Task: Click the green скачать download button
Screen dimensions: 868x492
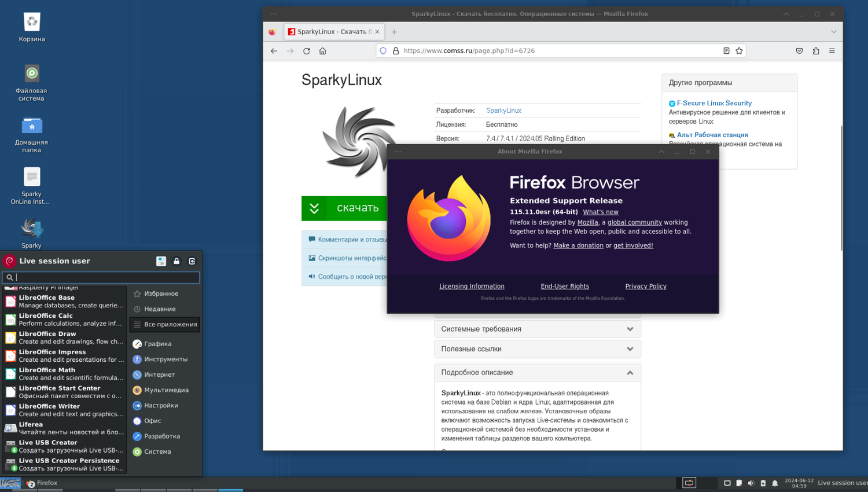Action: click(x=344, y=208)
